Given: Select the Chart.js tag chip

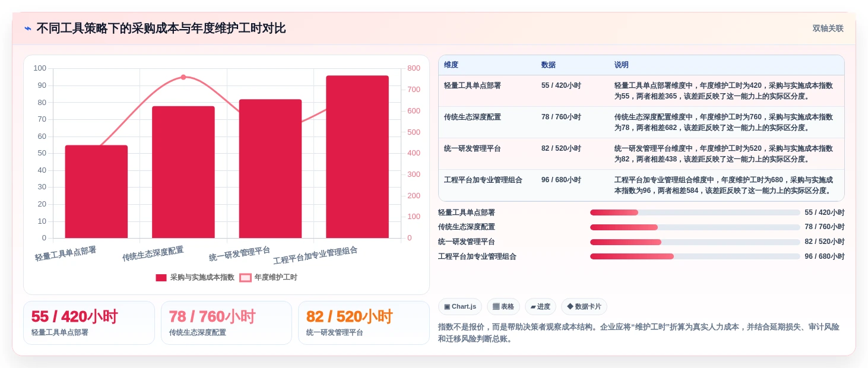Looking at the screenshot, I should click(x=460, y=307).
